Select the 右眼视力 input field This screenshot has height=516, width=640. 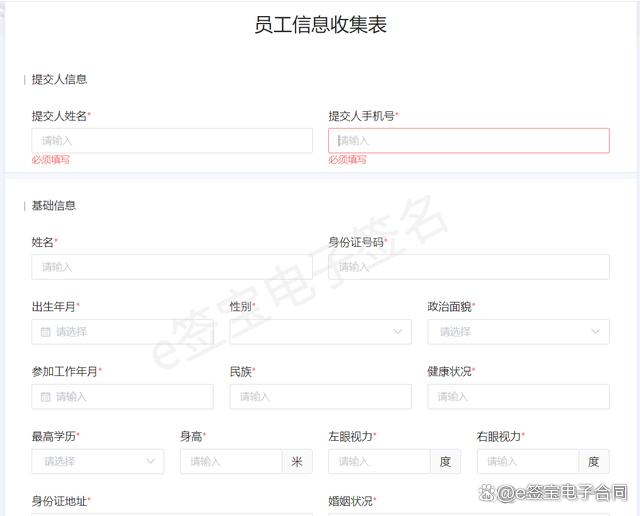coord(528,461)
